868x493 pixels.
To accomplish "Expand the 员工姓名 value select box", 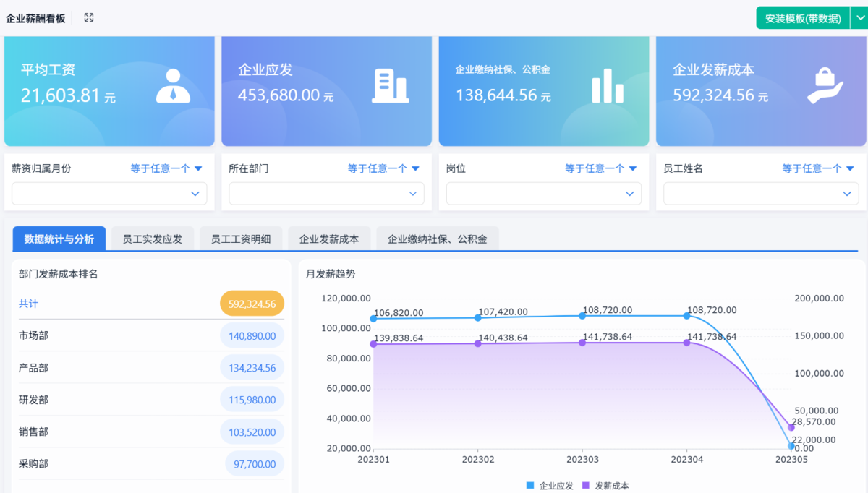I will (761, 194).
